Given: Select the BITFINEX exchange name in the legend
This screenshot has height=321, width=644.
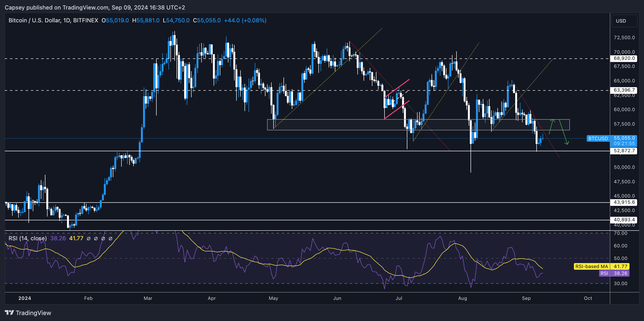Looking at the screenshot, I should point(86,20).
